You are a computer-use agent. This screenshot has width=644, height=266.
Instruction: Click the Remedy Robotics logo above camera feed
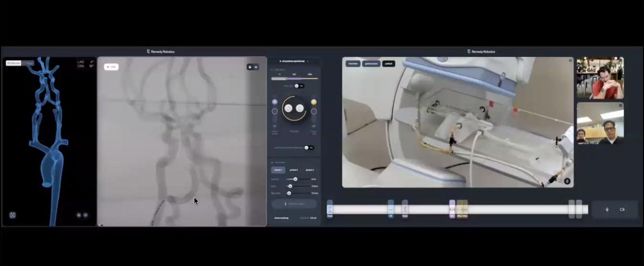click(482, 52)
